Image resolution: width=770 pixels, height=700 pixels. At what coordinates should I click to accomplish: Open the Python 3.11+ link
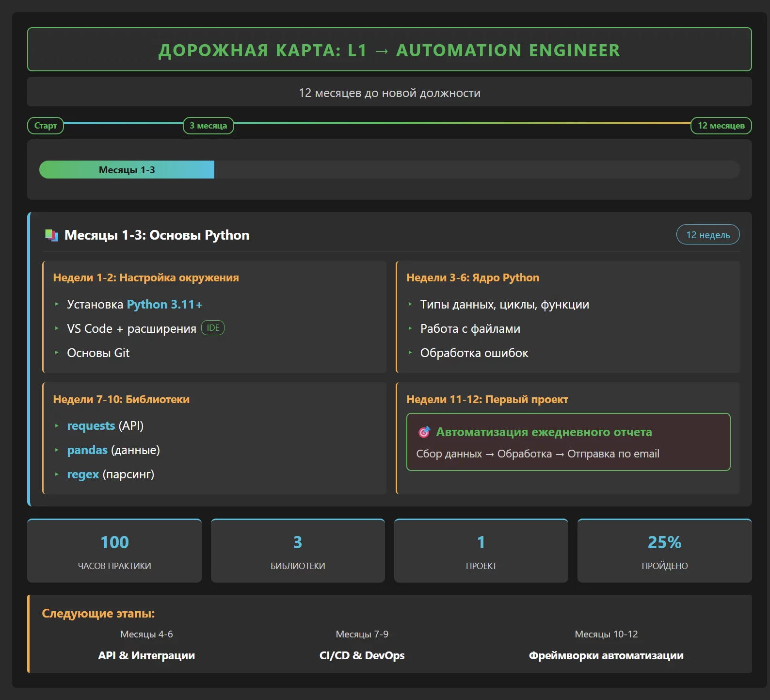(164, 304)
